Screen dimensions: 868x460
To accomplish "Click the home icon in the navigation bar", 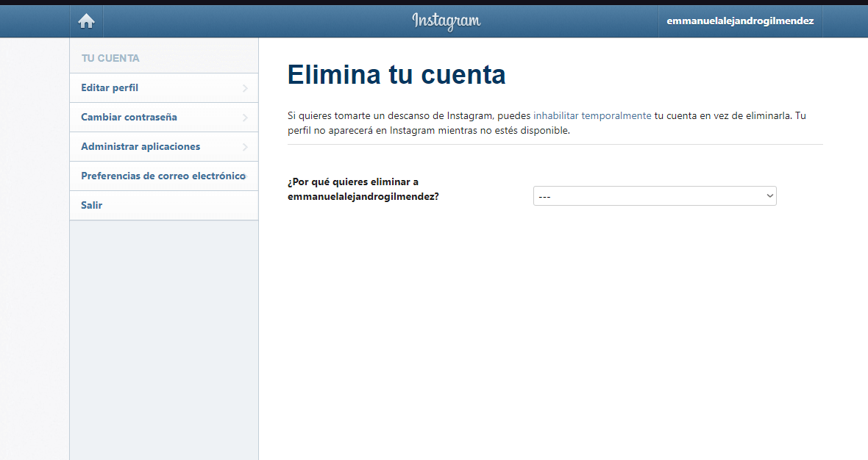I will [86, 21].
